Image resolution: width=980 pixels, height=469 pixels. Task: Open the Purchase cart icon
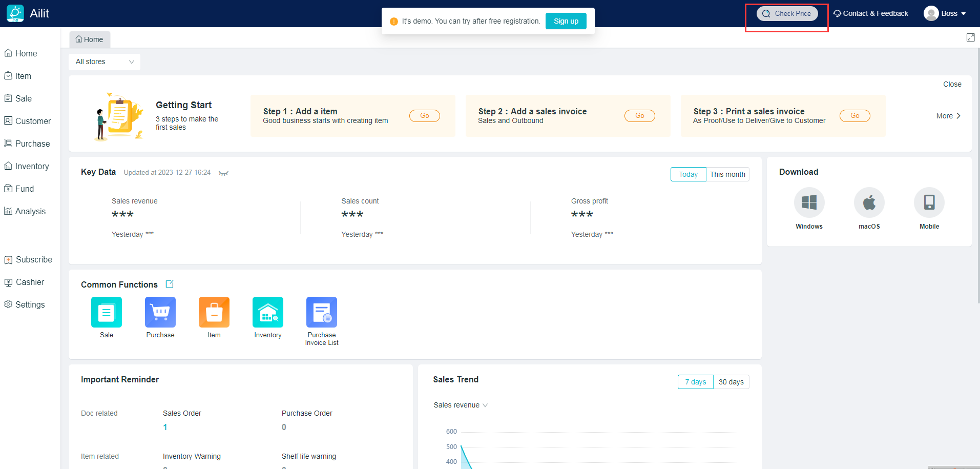click(x=160, y=312)
